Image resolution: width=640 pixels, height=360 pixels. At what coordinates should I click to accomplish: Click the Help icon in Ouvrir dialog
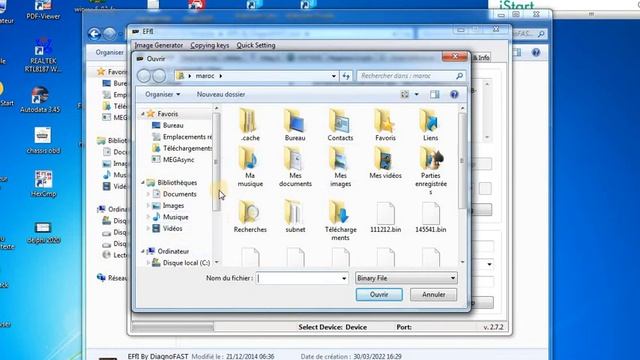coord(454,94)
